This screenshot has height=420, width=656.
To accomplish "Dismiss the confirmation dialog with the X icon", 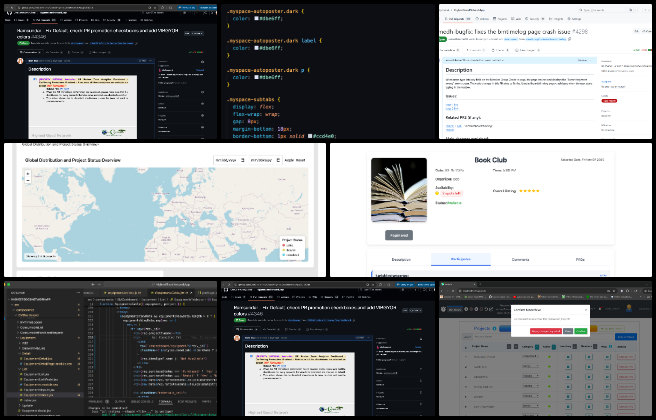I will point(586,310).
